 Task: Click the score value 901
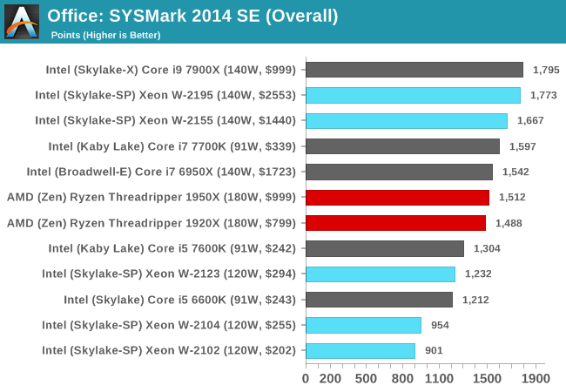coord(434,350)
